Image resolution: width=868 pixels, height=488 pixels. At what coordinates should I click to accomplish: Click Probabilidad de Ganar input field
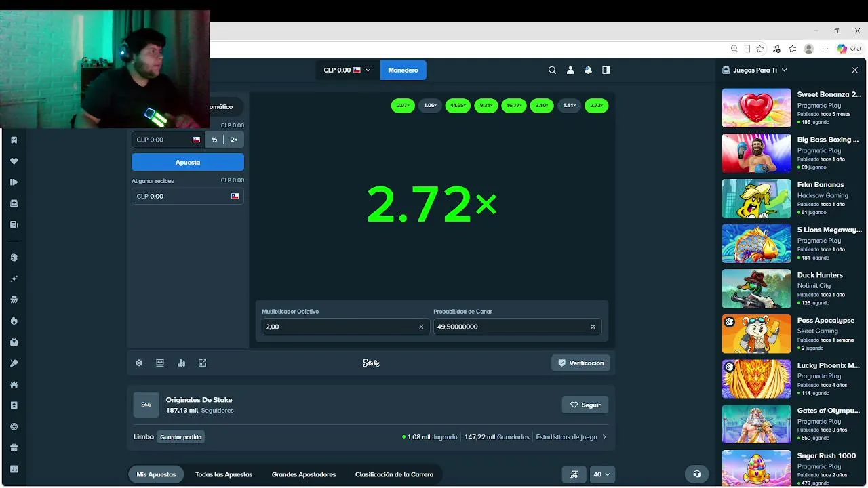coord(517,327)
